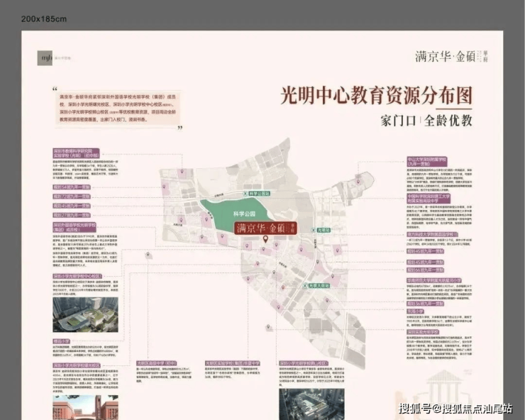Image resolution: width=525 pixels, height=420 pixels.
Task: Click the 家门口 subtitle text
Action: coord(398,121)
